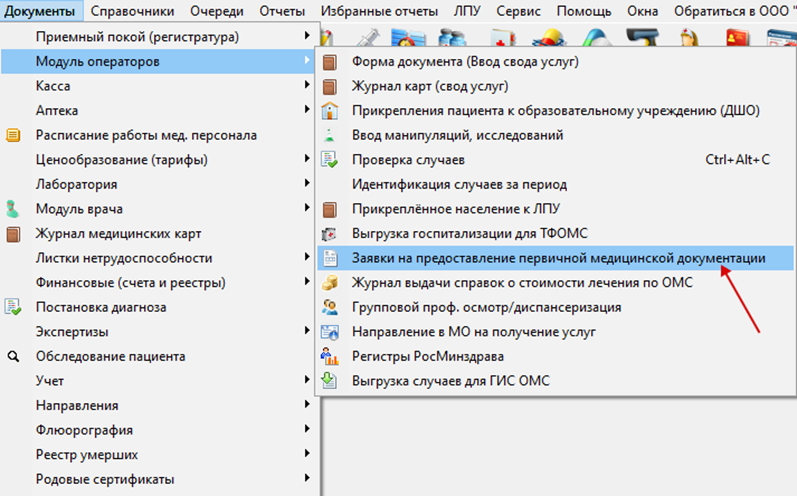Click the medical book red cross toolbar icon
The image size is (797, 496).
click(502, 38)
